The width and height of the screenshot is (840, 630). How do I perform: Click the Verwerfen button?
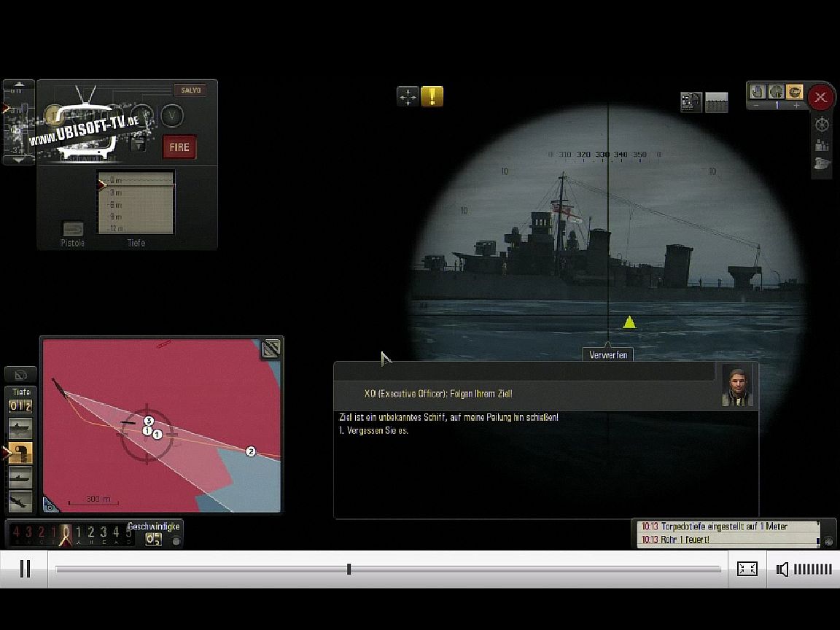[x=608, y=354]
